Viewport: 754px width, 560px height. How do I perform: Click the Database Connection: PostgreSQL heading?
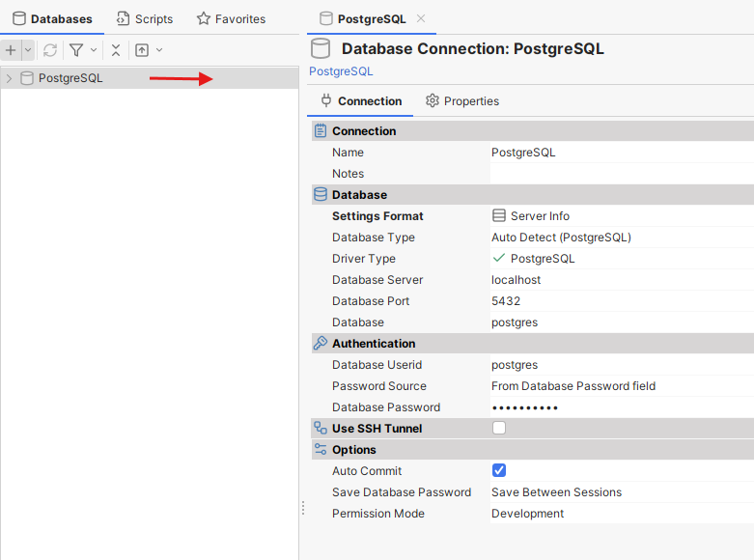(473, 48)
